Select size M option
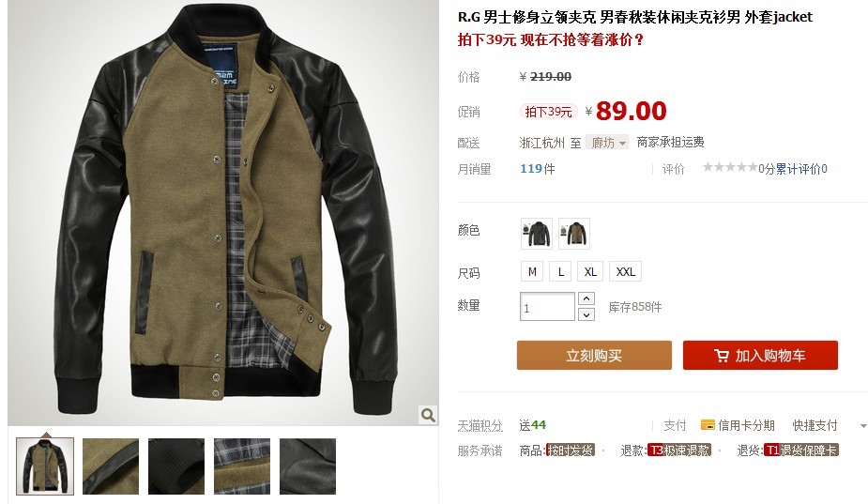 532,272
